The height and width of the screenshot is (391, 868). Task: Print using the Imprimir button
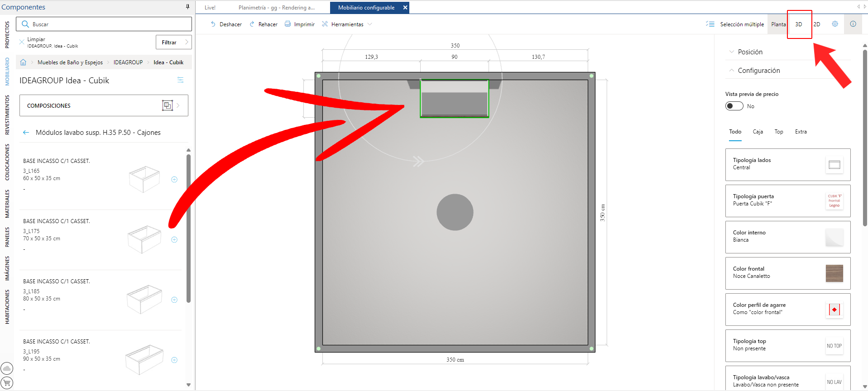click(x=299, y=24)
